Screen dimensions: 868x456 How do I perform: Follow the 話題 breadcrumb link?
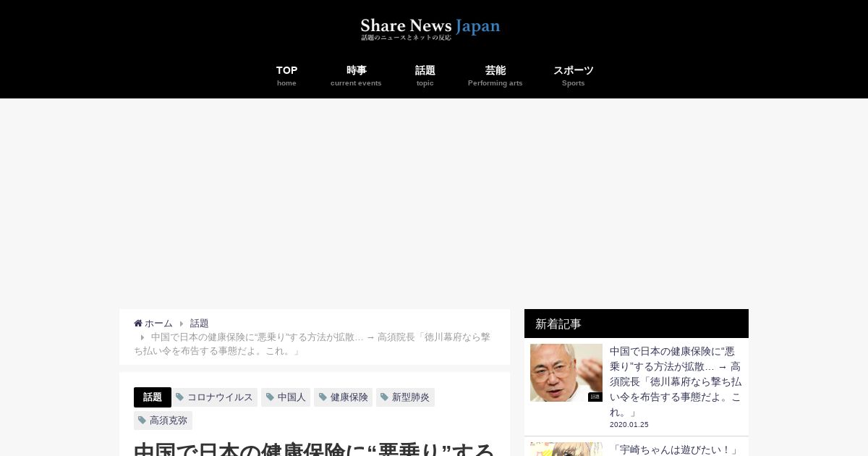[x=200, y=324]
